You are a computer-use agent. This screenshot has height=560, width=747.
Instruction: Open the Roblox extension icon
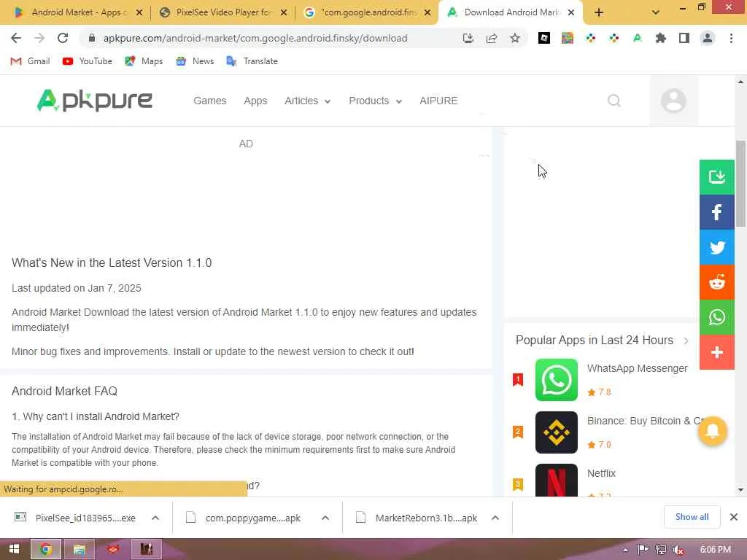[x=544, y=38]
